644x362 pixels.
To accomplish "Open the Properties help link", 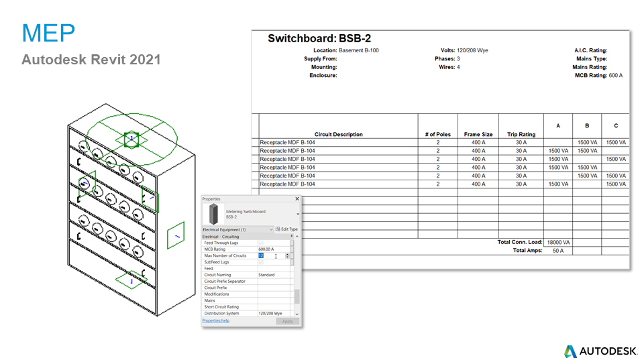I will (x=215, y=321).
